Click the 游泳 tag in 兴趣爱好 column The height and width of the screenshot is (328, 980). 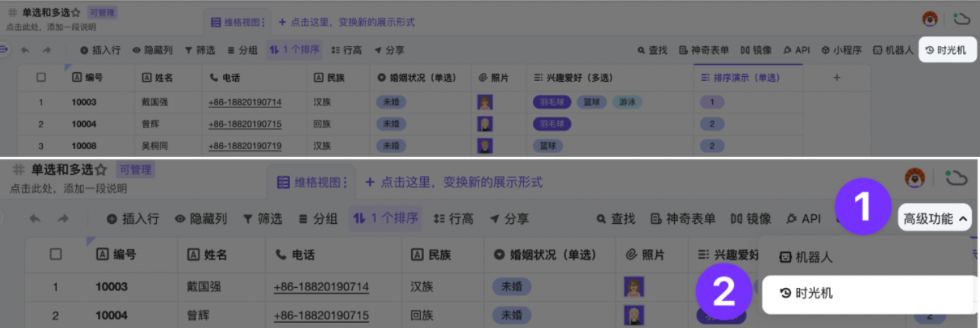pos(627,103)
